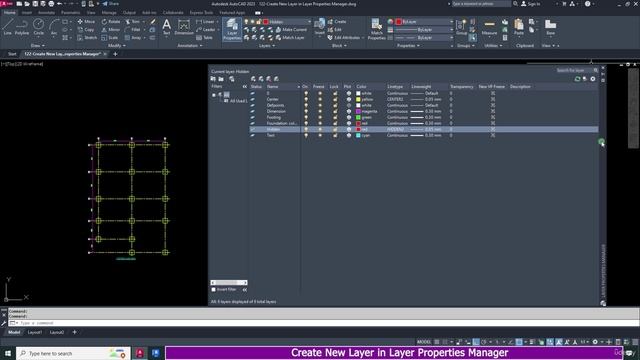Expand the Properties panel
640x360 pixels.
tap(408, 46)
